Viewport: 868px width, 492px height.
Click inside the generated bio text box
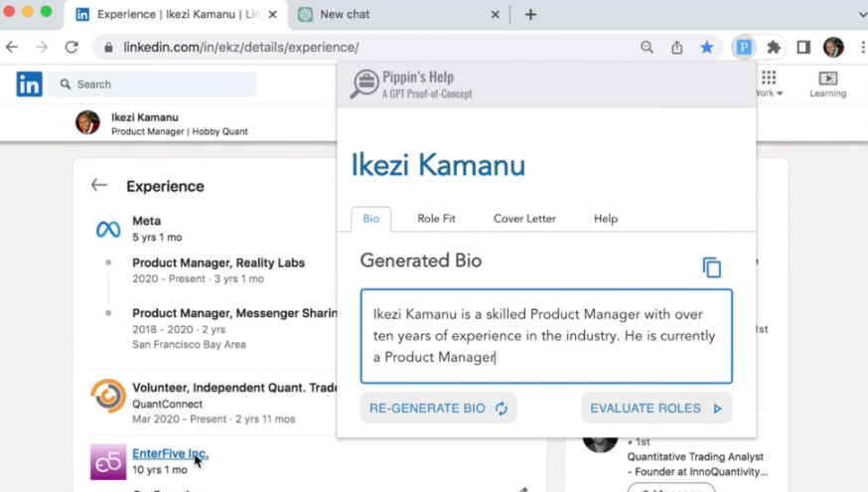[546, 336]
